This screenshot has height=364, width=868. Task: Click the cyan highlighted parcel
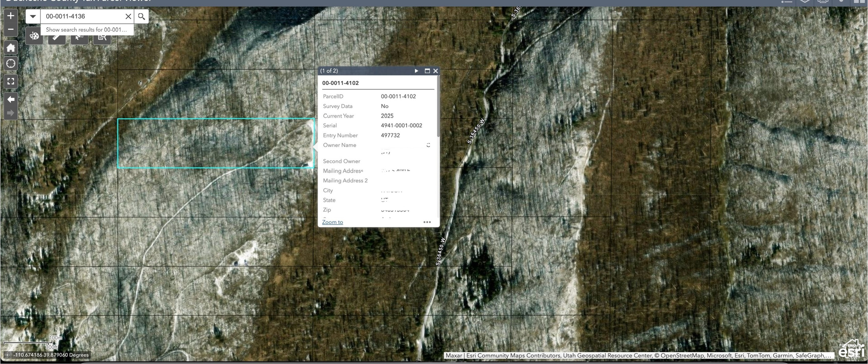click(216, 143)
